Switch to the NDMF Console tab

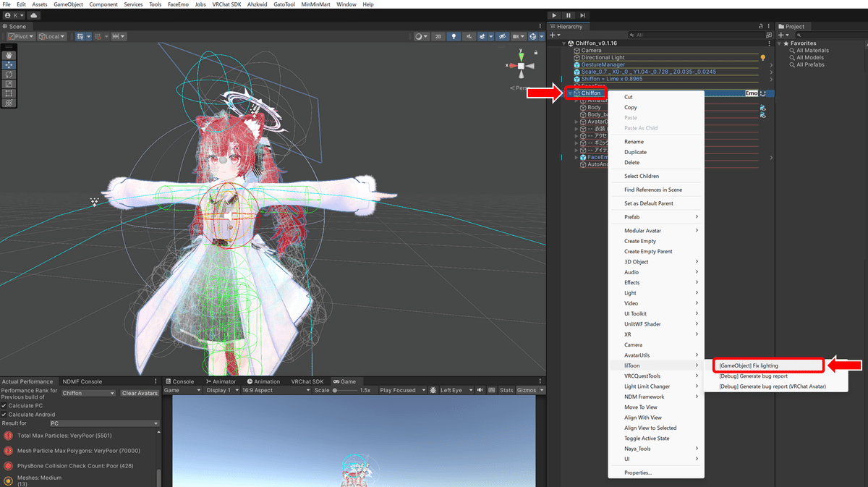(x=82, y=381)
